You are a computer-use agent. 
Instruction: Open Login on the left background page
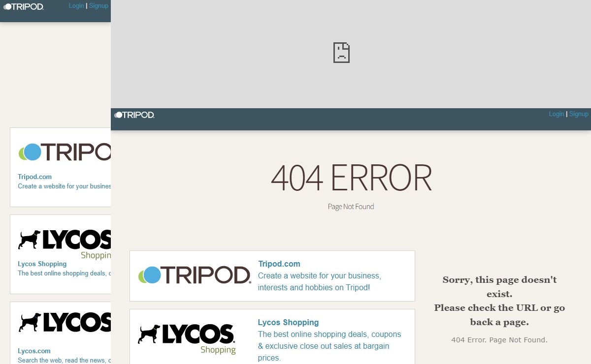point(76,6)
